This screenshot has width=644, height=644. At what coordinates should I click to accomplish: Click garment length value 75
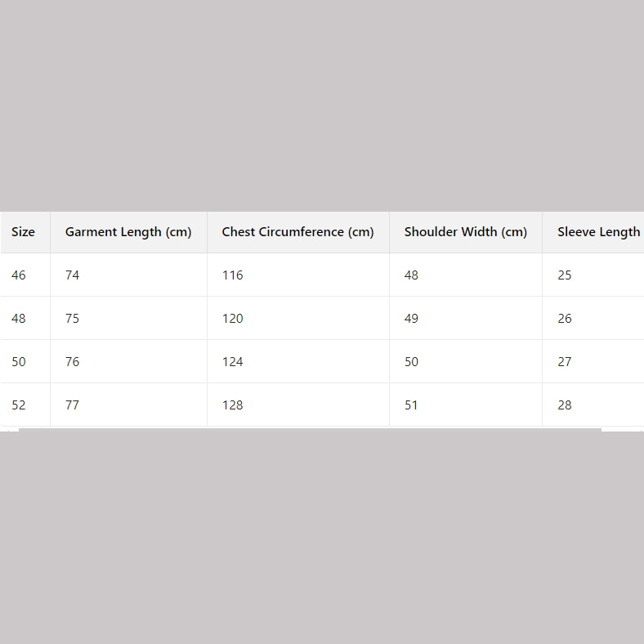73,319
